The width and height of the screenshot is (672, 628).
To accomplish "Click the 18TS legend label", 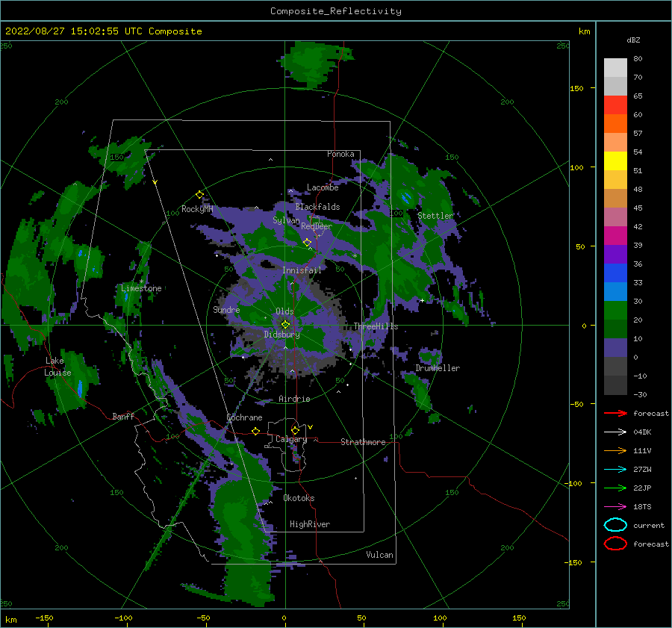I will coord(642,507).
